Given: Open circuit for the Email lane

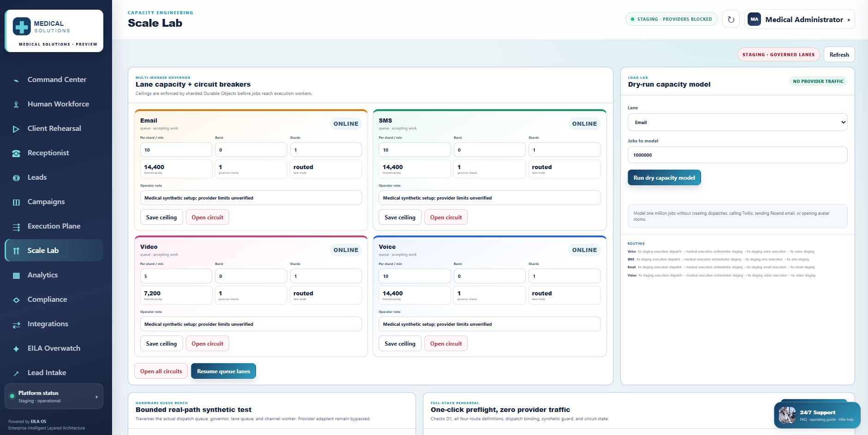Looking at the screenshot, I should [207, 217].
